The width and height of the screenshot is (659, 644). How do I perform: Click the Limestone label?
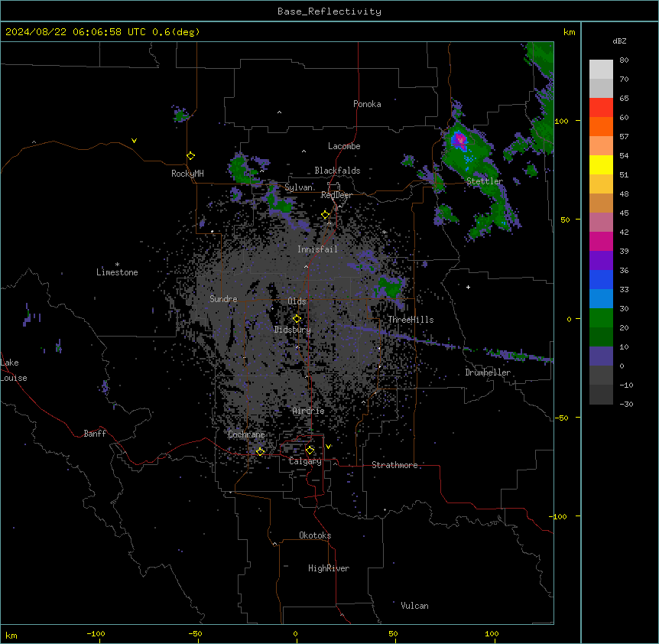click(117, 272)
